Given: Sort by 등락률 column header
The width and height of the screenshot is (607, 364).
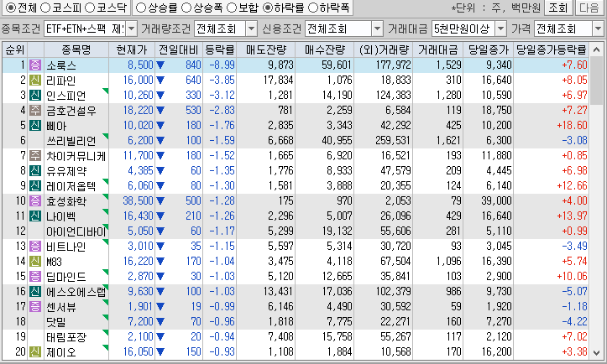Looking at the screenshot, I should click(219, 49).
